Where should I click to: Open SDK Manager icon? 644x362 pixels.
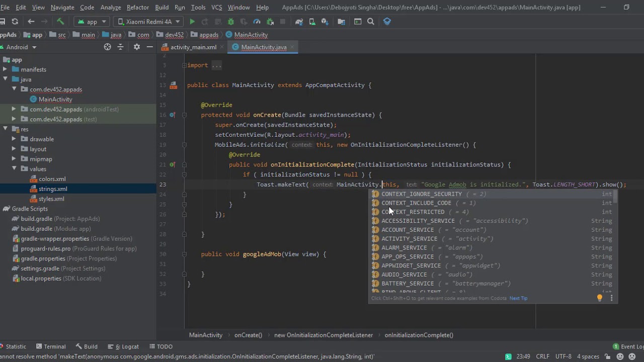click(325, 22)
